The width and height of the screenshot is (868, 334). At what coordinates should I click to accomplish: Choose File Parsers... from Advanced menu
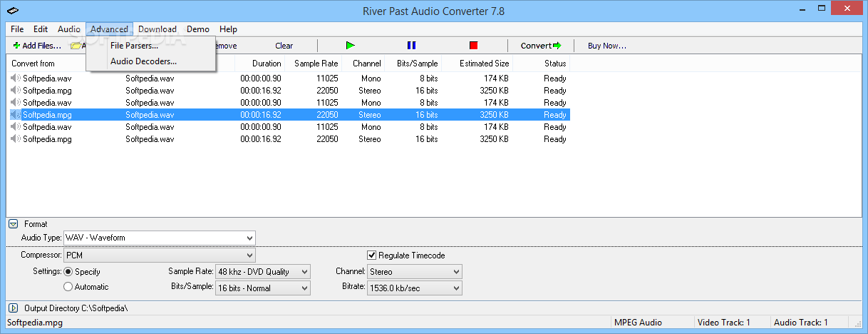(151, 46)
